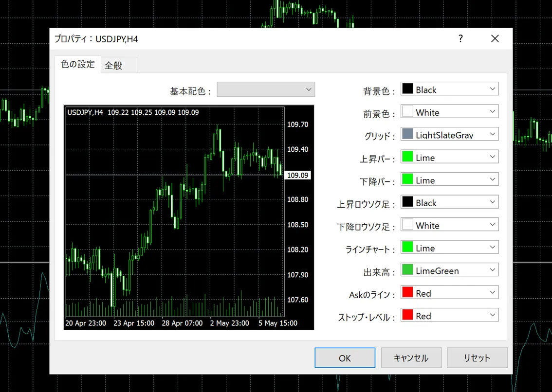Select the 色の設定 tab

pyautogui.click(x=77, y=64)
